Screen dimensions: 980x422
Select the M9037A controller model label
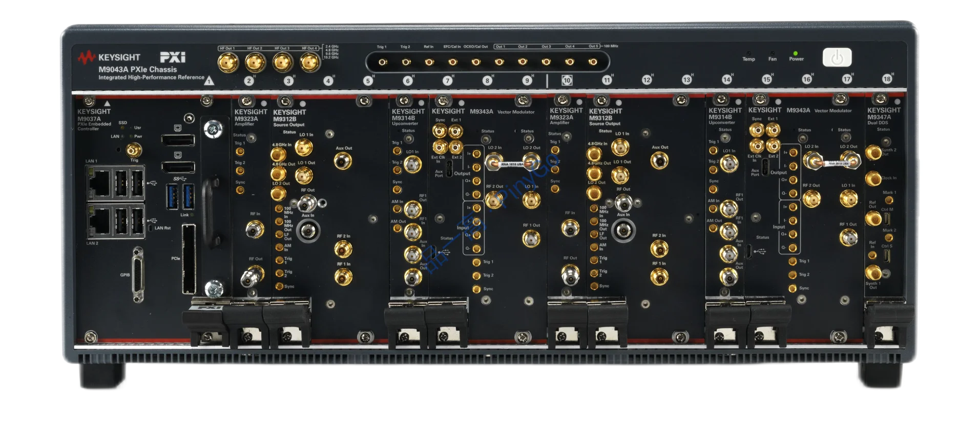89,119
